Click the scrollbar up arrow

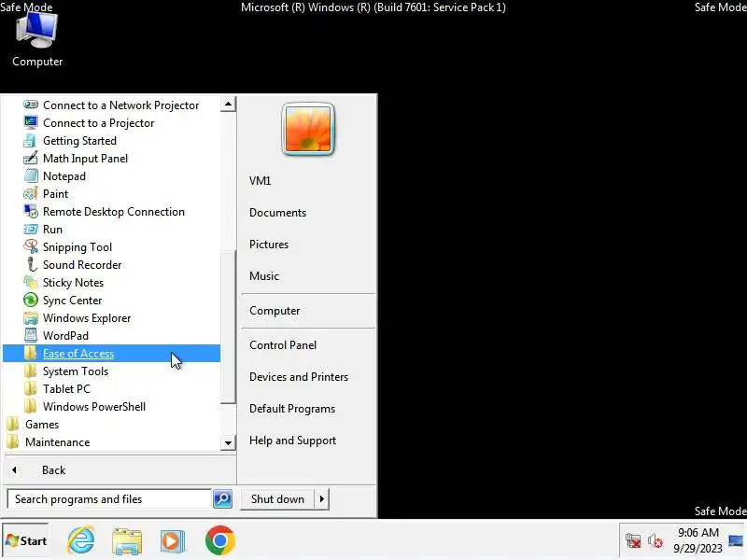228,104
